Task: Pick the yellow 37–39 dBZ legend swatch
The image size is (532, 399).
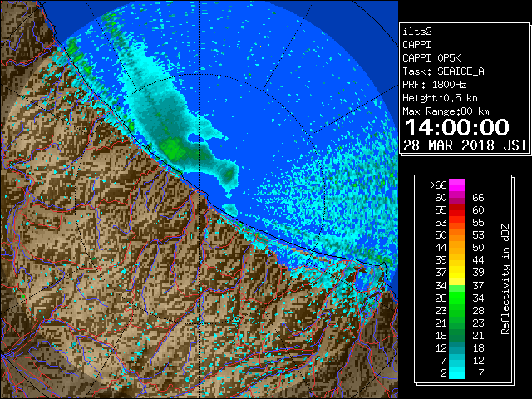Action: coord(457,273)
